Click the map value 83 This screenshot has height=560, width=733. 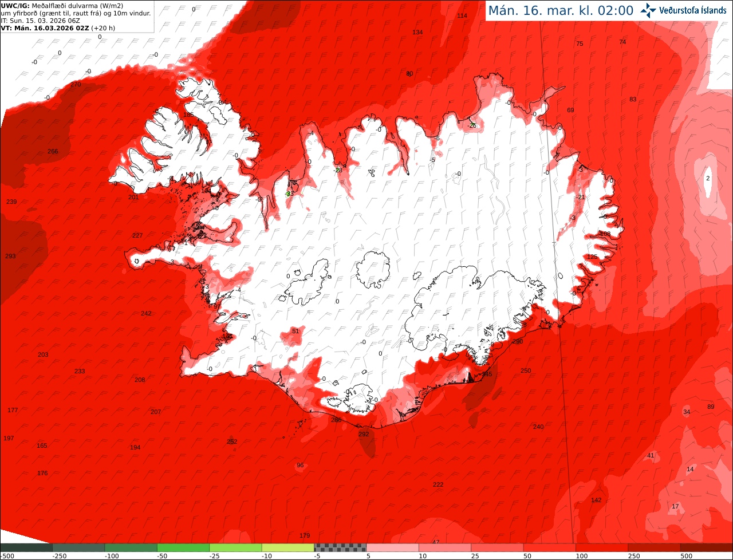click(x=633, y=99)
